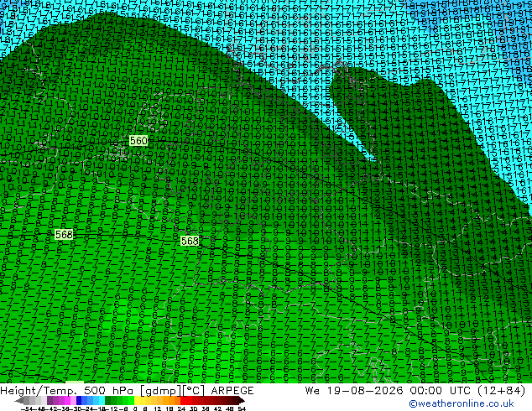
Task: Click the ARPEGE model name in the title
Action: (x=232, y=391)
